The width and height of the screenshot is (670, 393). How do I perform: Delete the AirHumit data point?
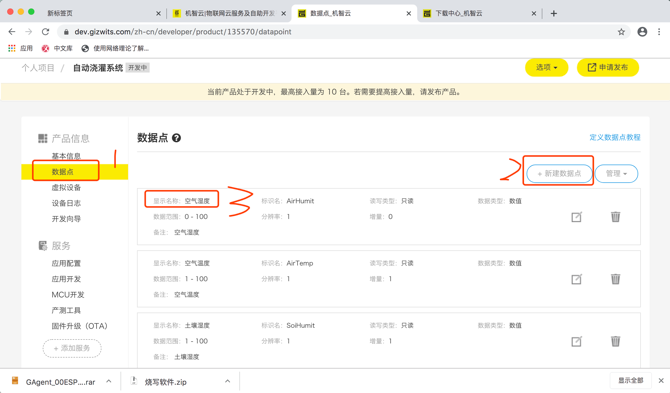tap(615, 217)
